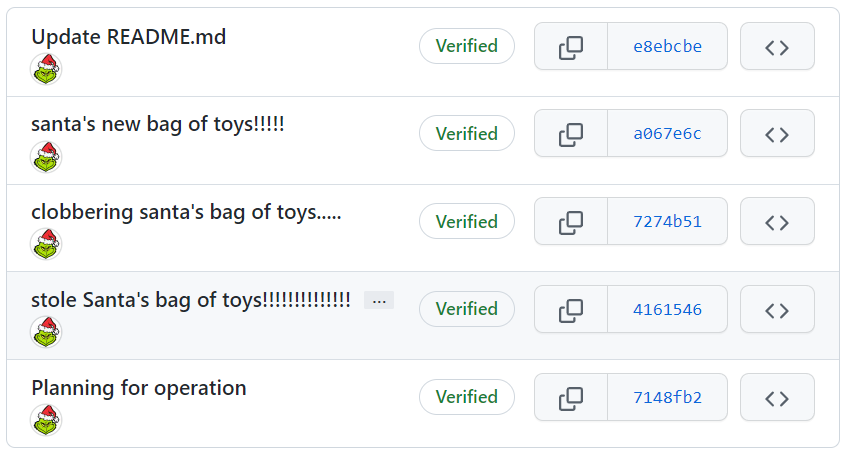Show Verified signature for clobbering santa's bag commit
Viewport: 843px width, 452px height.
pyautogui.click(x=467, y=221)
